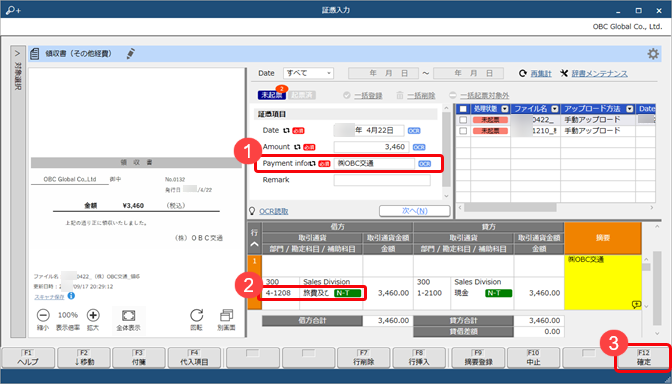Open the アップロード方法 column filter dropdown
This screenshot has height=384, width=672.
tap(630, 109)
